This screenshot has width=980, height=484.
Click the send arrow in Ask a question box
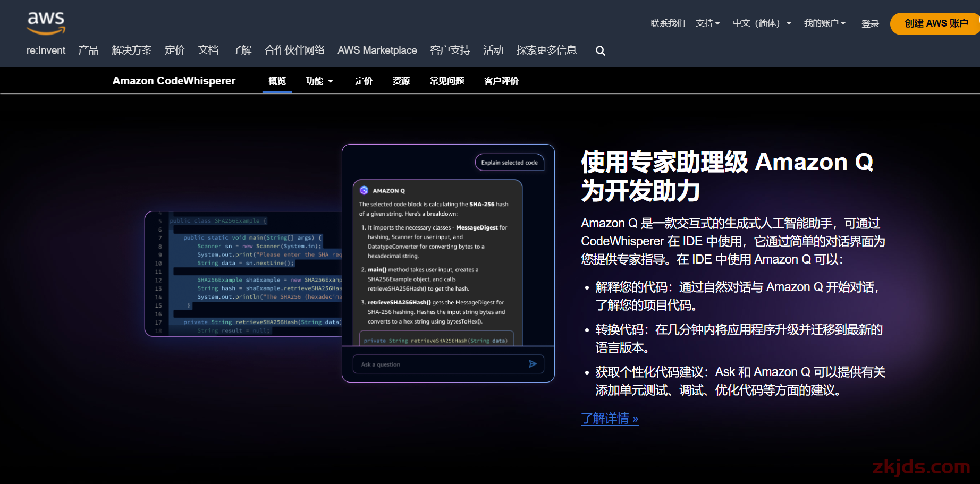533,364
